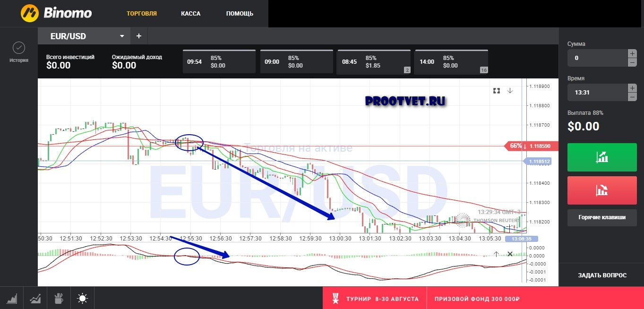Close the MACD indicator panel with X
Screen dimensions: 644x309
point(510,254)
